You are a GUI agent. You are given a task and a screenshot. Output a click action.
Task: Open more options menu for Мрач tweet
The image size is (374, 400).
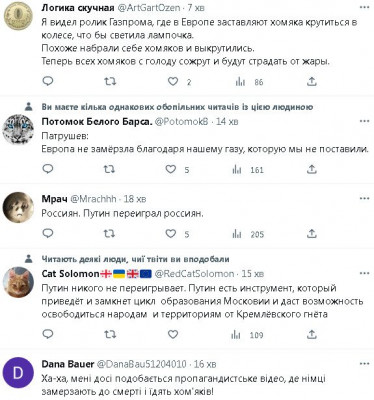point(364,199)
